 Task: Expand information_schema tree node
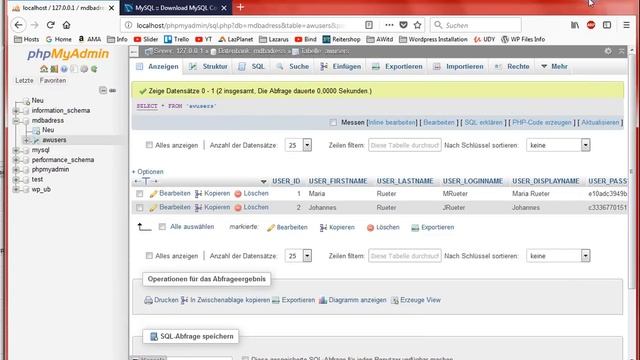click(x=16, y=111)
